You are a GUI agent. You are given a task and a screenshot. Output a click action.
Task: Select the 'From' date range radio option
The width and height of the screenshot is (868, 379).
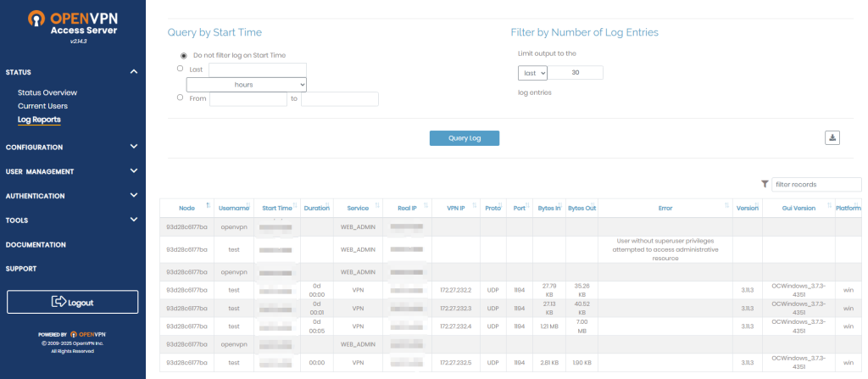coord(180,98)
